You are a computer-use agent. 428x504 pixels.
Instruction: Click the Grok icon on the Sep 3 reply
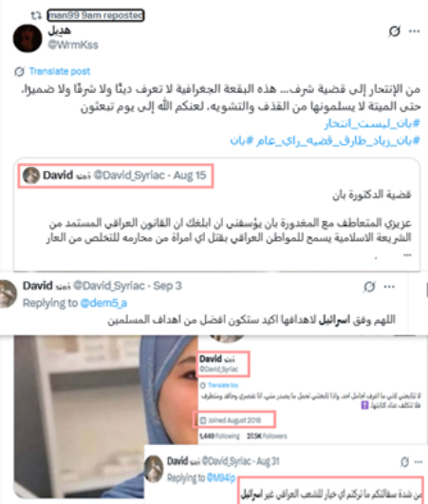[369, 287]
